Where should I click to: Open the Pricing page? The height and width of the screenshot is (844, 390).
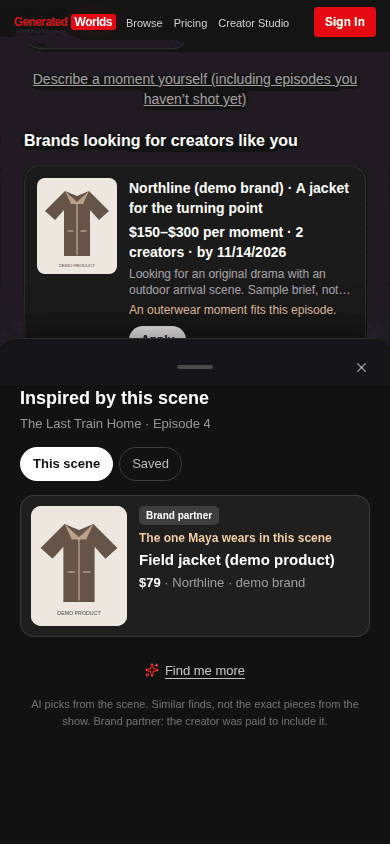click(190, 23)
